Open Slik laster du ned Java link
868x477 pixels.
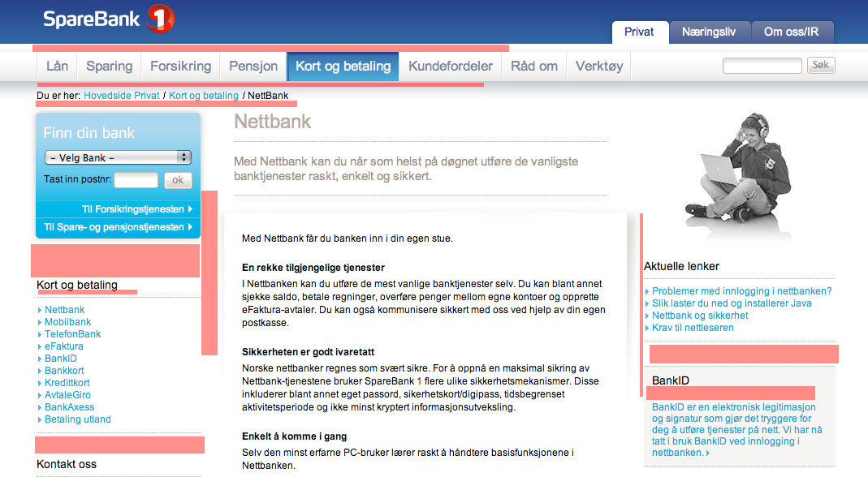pos(732,303)
